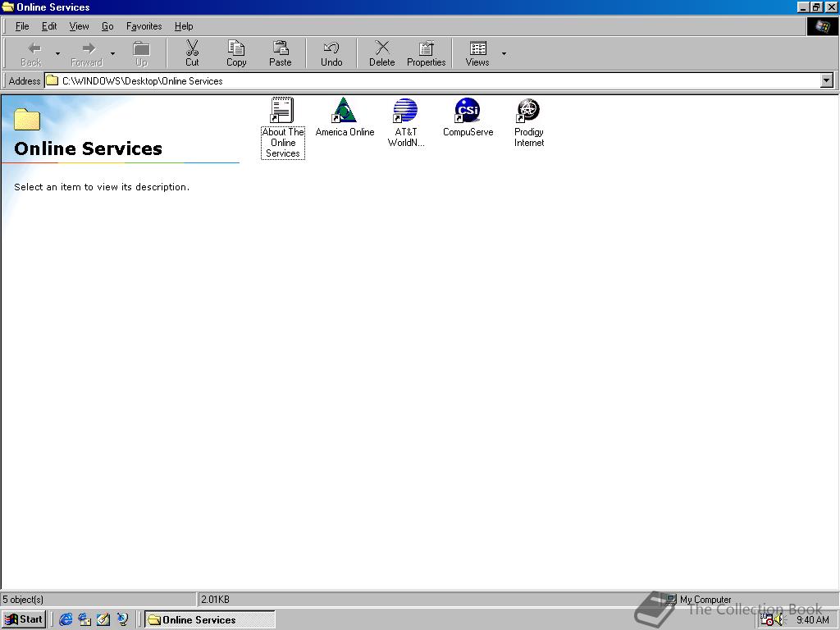Open the Forward history dropdown arrow

112,53
